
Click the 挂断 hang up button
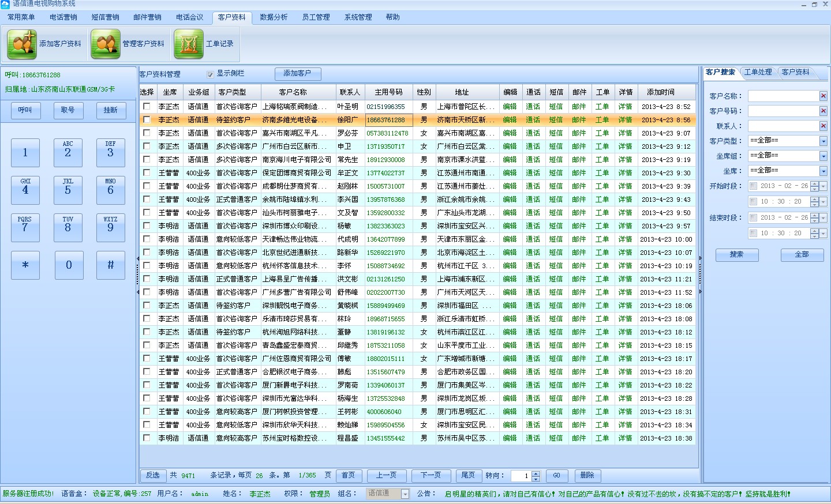[110, 110]
